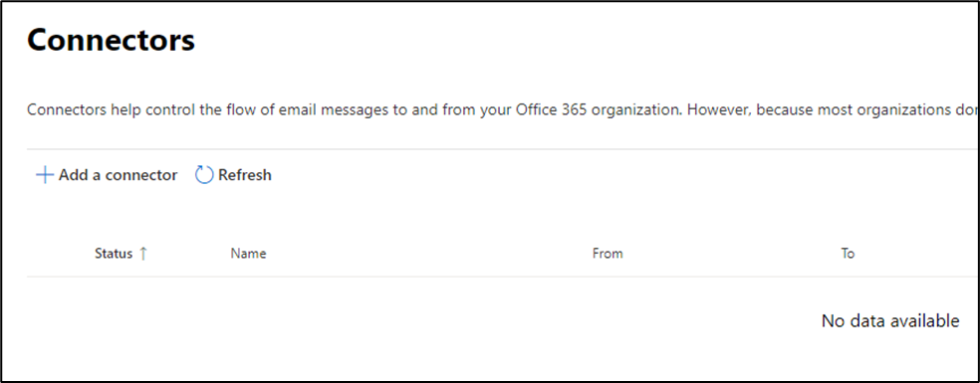Screen dimensions: 980x383
Task: Click the circular arrow Refresh icon
Action: tap(204, 175)
